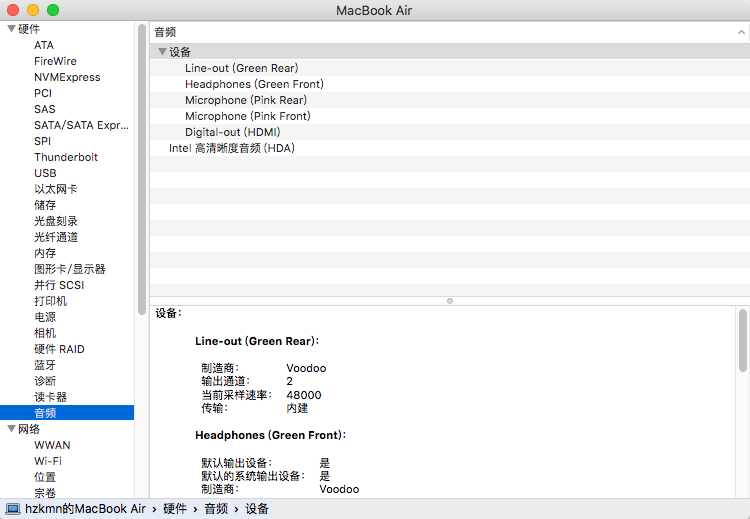Select 打印机 in the sidebar
The height and width of the screenshot is (519, 750).
tap(51, 301)
